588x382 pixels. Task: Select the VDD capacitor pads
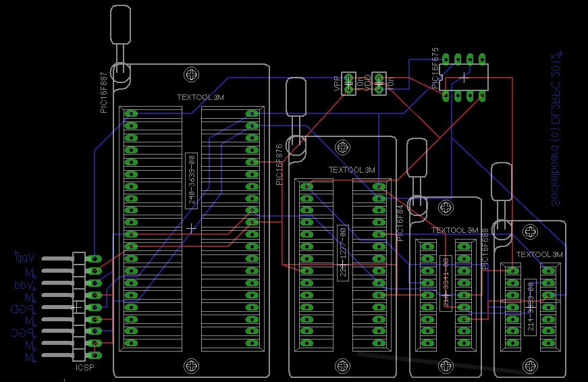(x=379, y=83)
